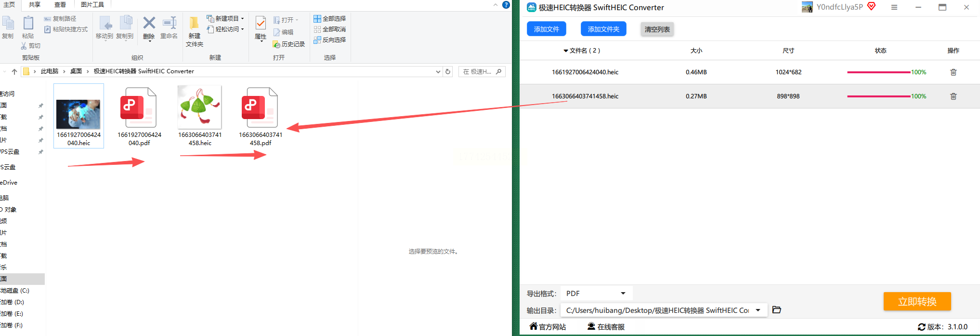Click the user account Y0ndfcLlya5P

839,7
